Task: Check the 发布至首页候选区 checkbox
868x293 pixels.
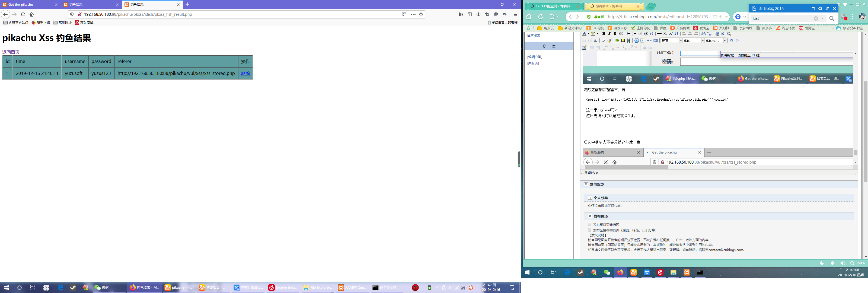Action: 590,225
